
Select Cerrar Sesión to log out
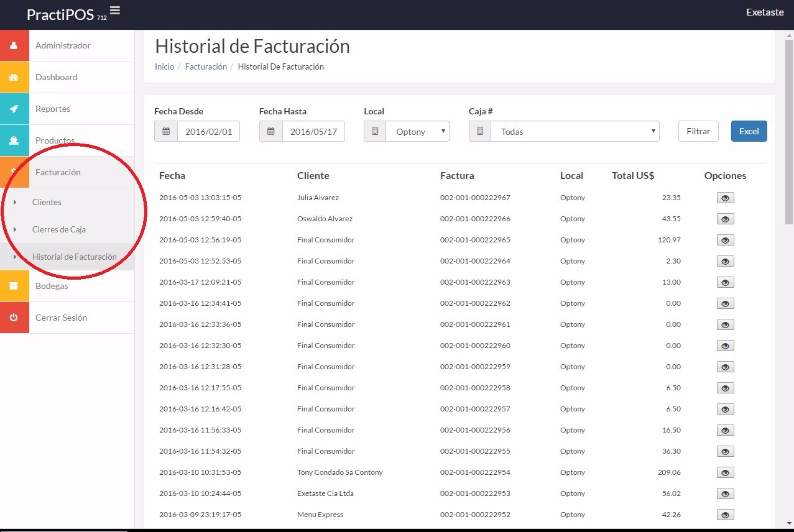[67, 318]
